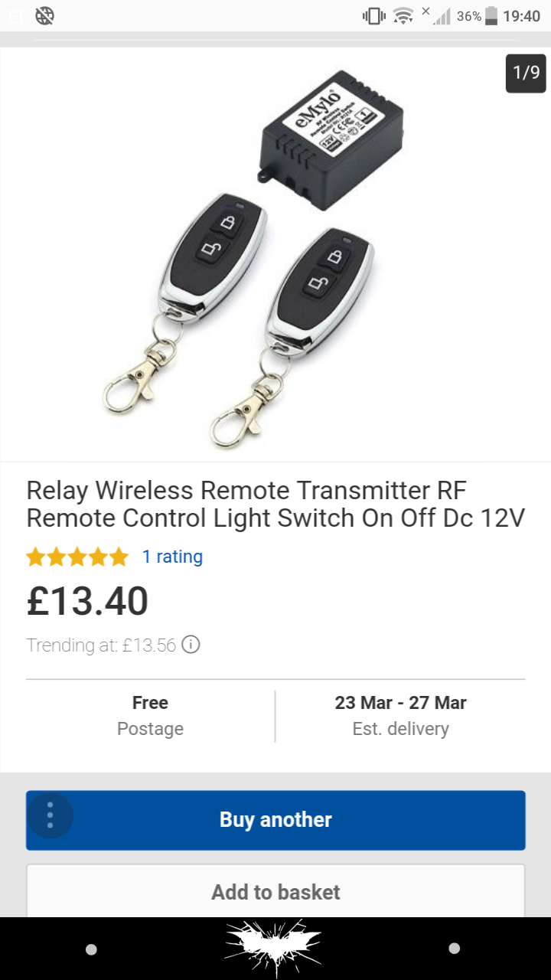Open the three-dot options on Buy another

pyautogui.click(x=51, y=815)
